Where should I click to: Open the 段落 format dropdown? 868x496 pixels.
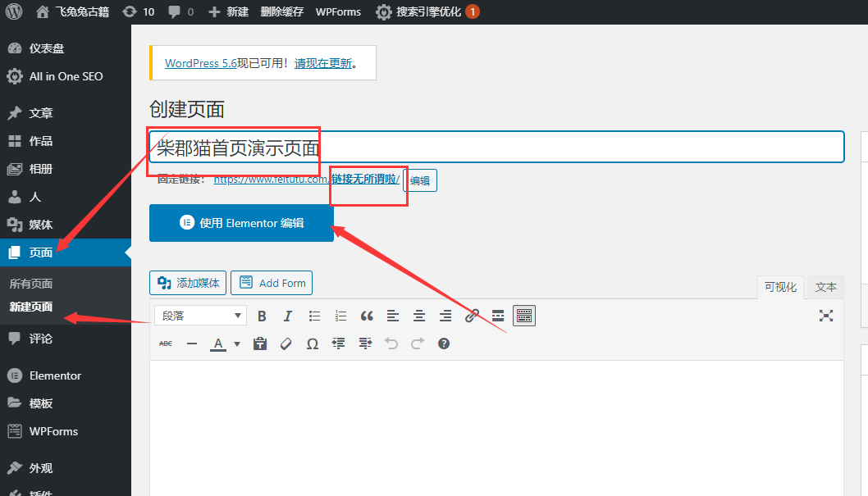tap(200, 316)
